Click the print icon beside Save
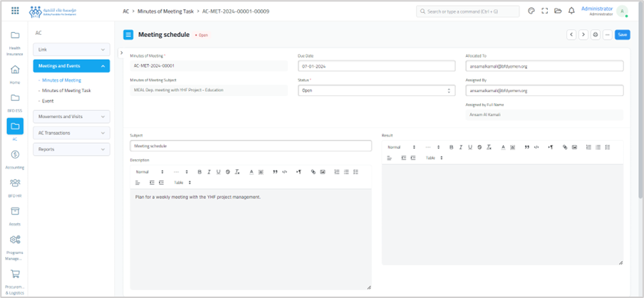 point(596,35)
